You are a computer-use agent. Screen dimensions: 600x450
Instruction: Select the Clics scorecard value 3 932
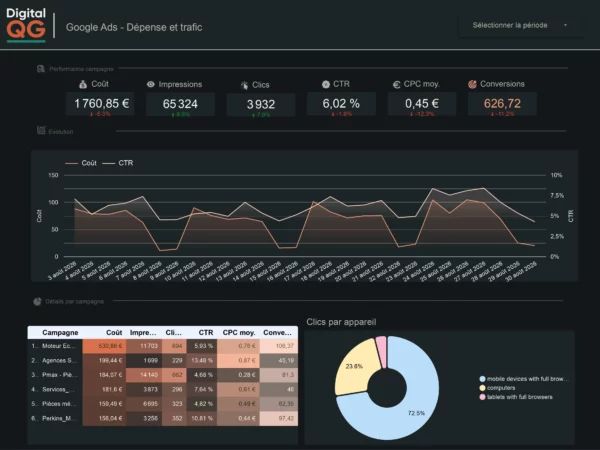pyautogui.click(x=261, y=104)
